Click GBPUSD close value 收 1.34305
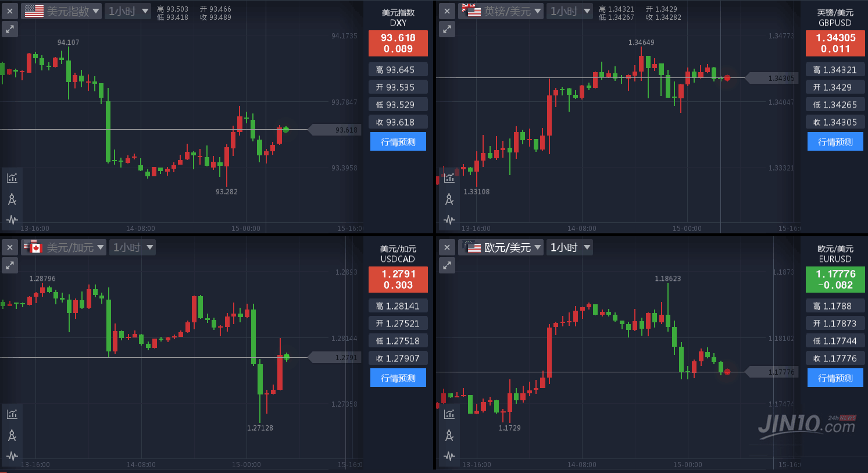The image size is (868, 473). pos(835,122)
